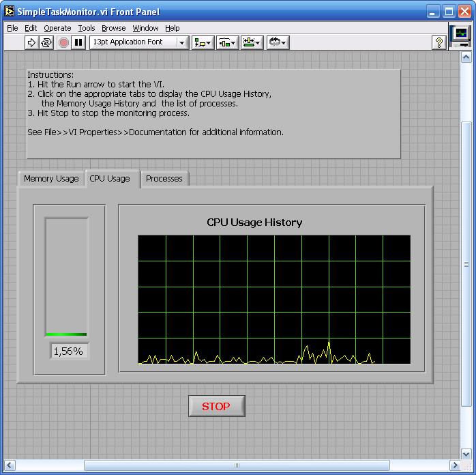Viewport: 476px width, 475px height.
Task: Click the CPU Usage History chart
Action: 274,300
